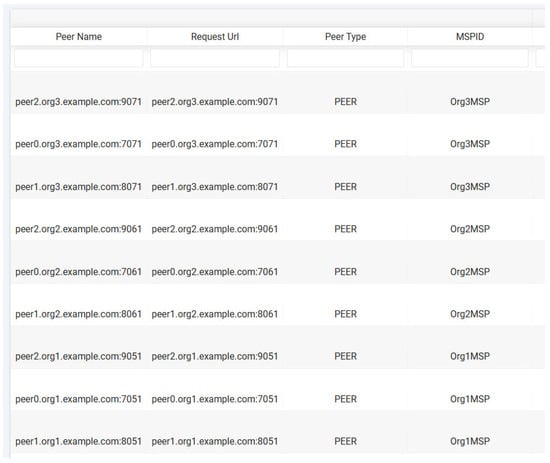
Task: Click request url peer2.org1.example.com:9051
Action: (215, 356)
